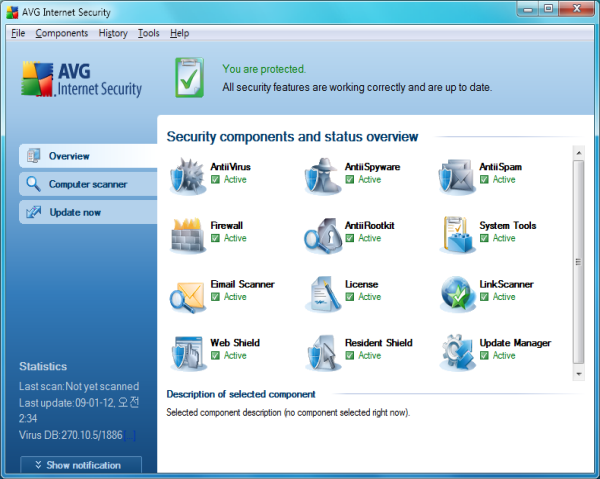The height and width of the screenshot is (479, 600).
Task: Expand the Show notification panel
Action: coord(81,465)
